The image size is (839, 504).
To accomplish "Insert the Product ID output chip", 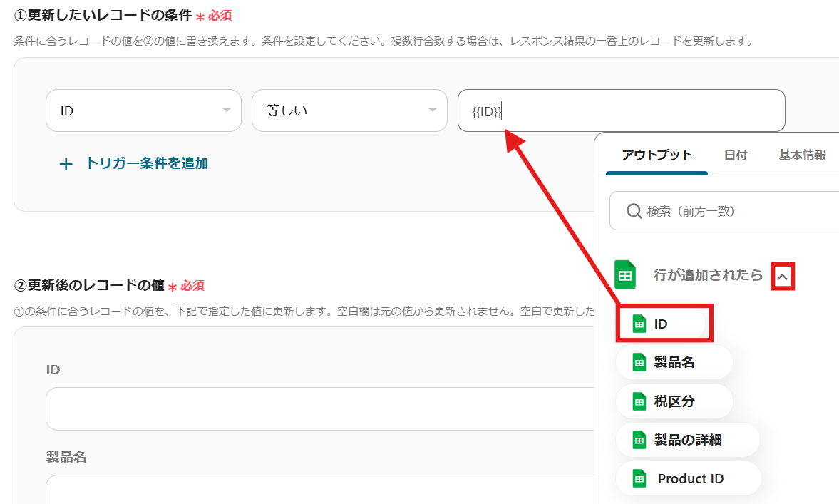I will [689, 478].
